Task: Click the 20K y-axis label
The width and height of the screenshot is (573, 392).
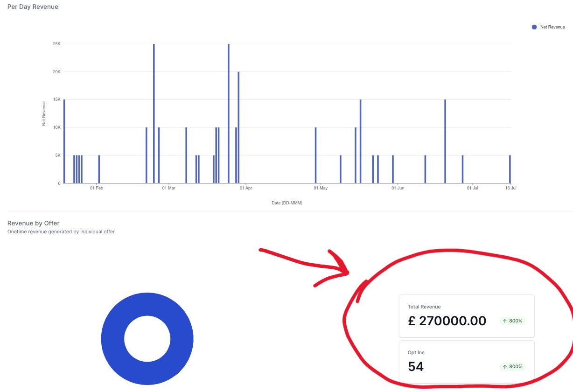Action: point(56,72)
